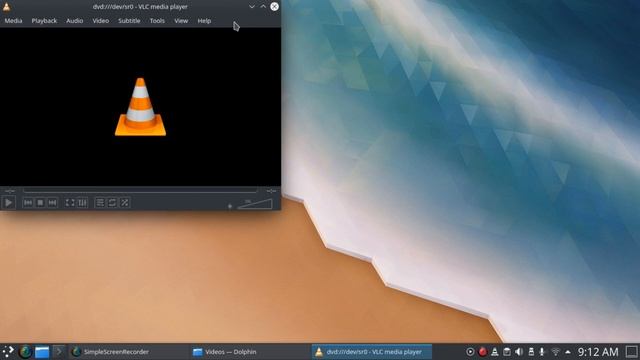Viewport: 640px width, 360px height.
Task: Toggle the remaining time label in VLC
Action: point(271,191)
